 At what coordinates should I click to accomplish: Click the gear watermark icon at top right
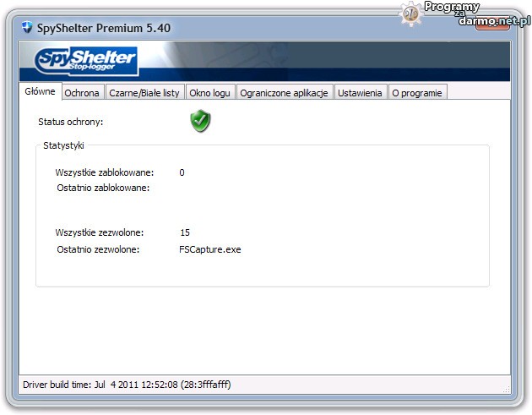pos(411,12)
